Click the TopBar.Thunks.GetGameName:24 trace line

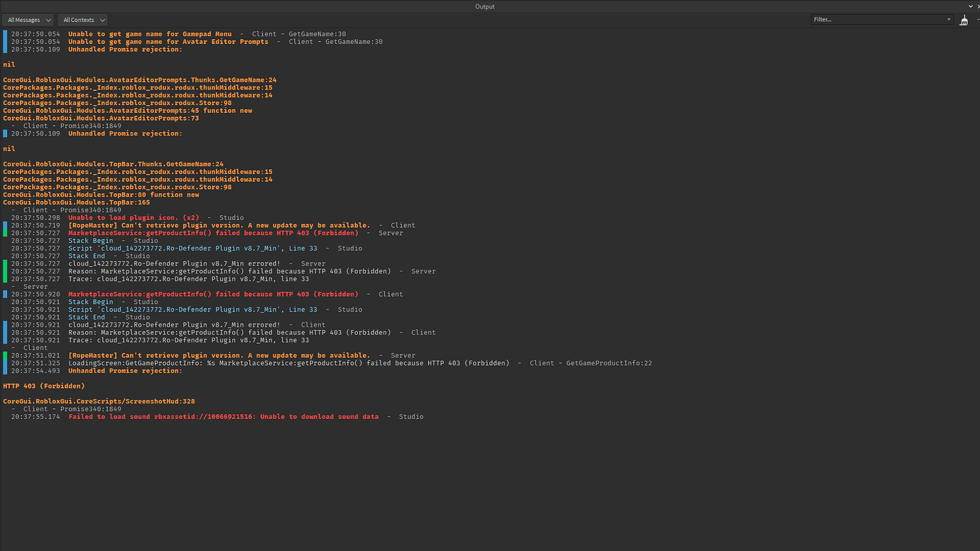click(113, 164)
